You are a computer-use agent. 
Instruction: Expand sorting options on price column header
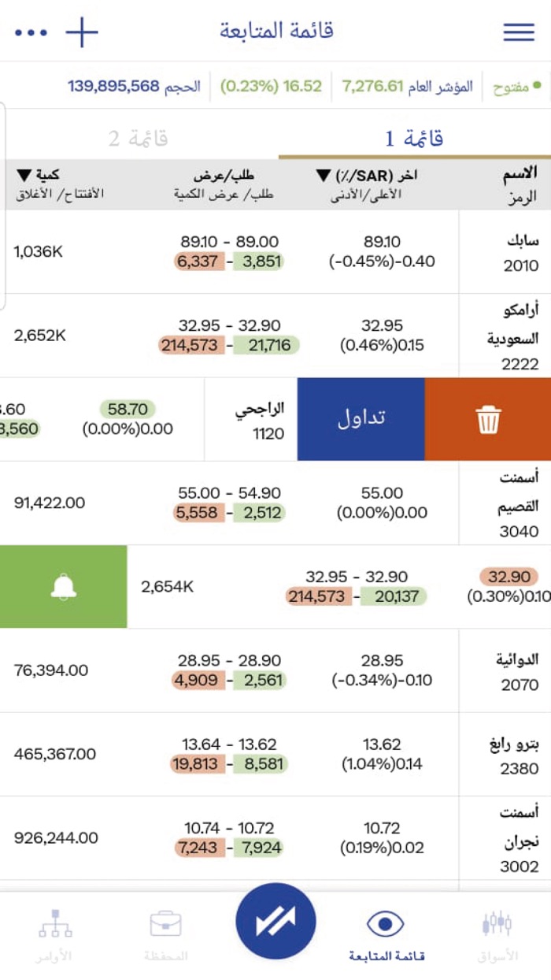(321, 176)
